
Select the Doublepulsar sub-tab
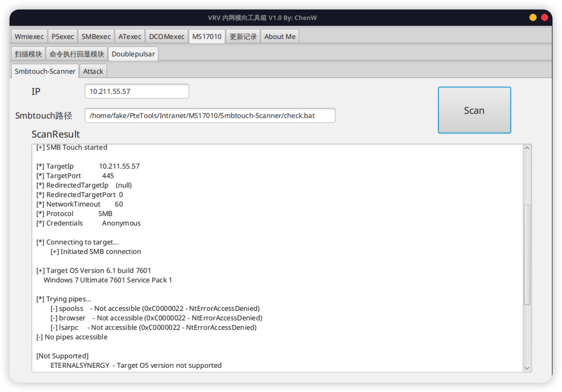click(133, 54)
